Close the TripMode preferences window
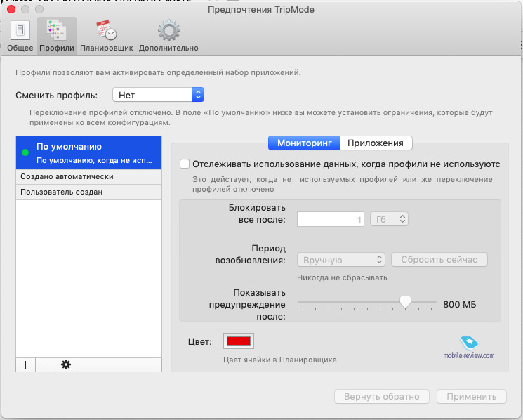This screenshot has height=420, width=523. pyautogui.click(x=11, y=9)
